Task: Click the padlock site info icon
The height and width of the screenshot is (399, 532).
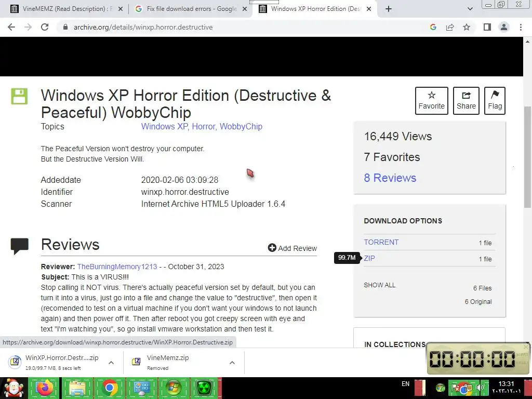Action: 65,27
